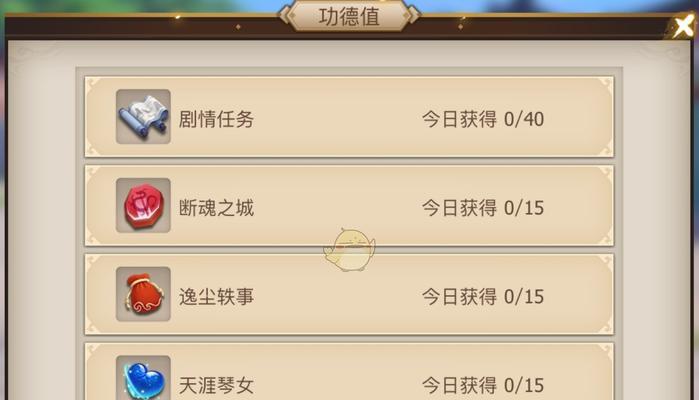Close the 功德值 panel with the X
This screenshot has height=400, width=699.
coord(683,26)
